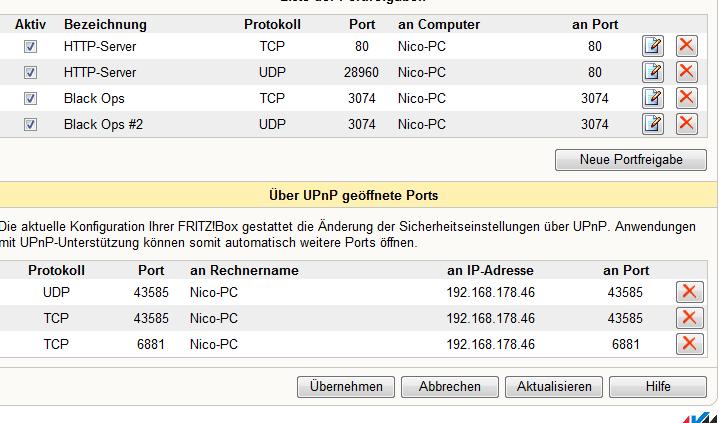Uncheck Aktiv for TCP HTTP-Server
The image size is (726, 423).
tap(31, 47)
